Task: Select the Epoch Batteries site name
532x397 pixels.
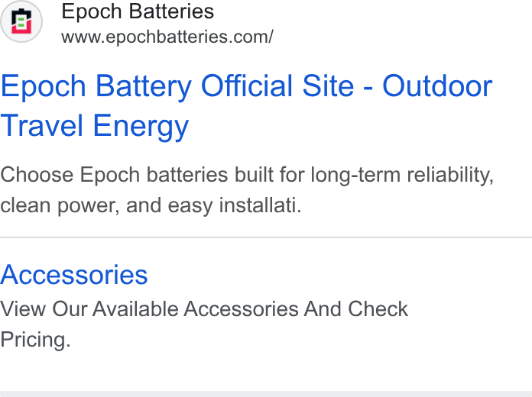Action: [x=138, y=11]
